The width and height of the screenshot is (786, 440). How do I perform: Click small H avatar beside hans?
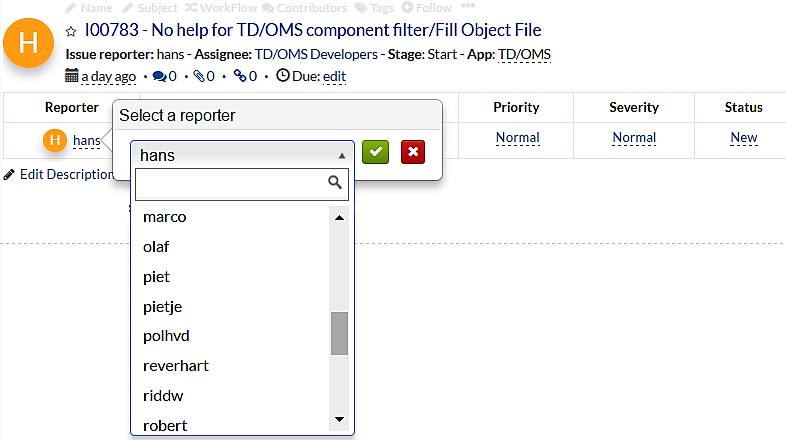click(x=55, y=140)
